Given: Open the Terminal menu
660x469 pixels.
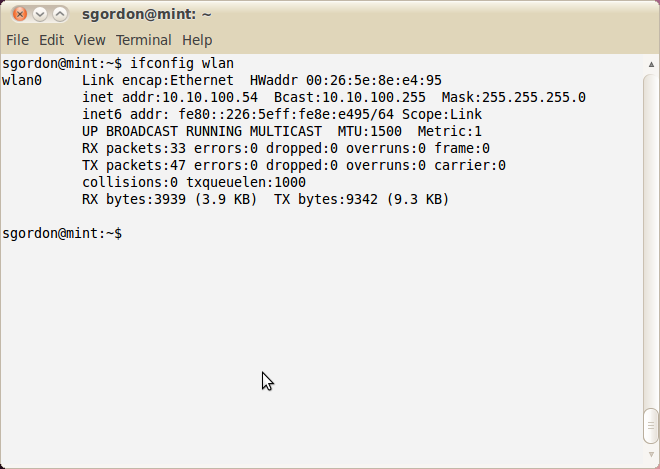Looking at the screenshot, I should [x=144, y=40].
